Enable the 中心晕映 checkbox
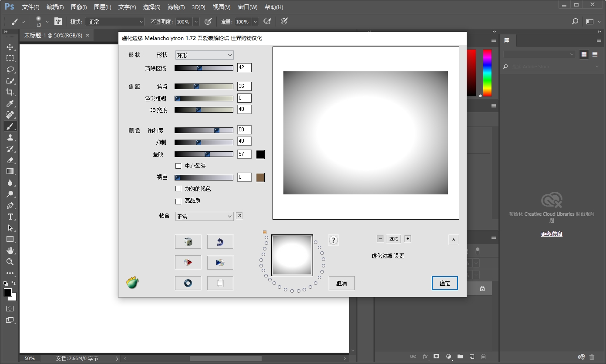This screenshot has width=606, height=364. tap(178, 166)
